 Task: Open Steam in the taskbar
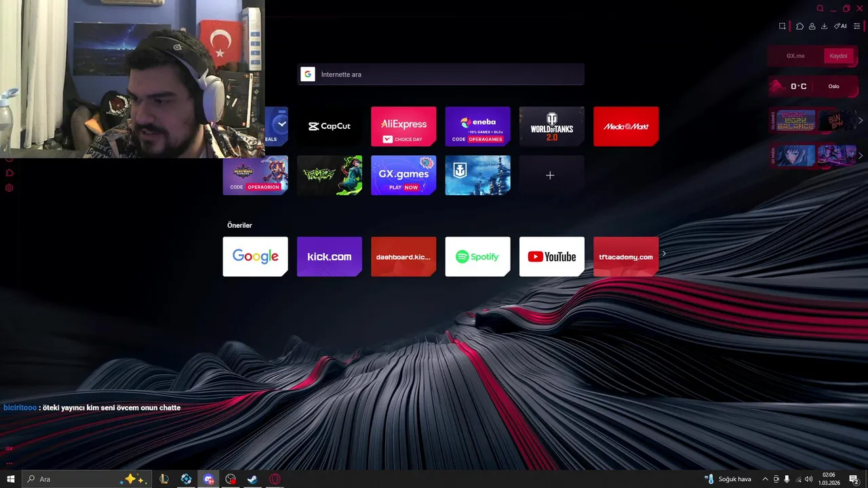coord(252,479)
